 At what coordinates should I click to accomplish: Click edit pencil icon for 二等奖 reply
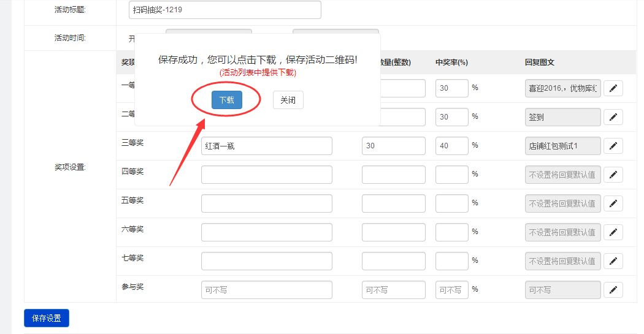click(613, 117)
